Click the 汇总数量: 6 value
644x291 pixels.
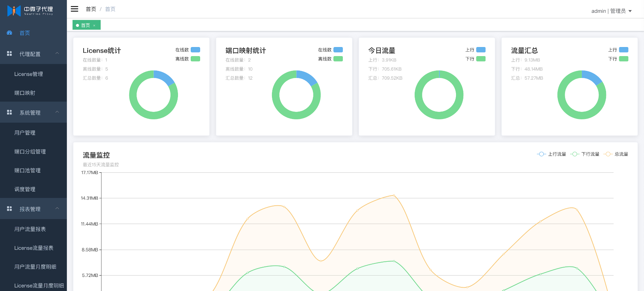point(95,78)
